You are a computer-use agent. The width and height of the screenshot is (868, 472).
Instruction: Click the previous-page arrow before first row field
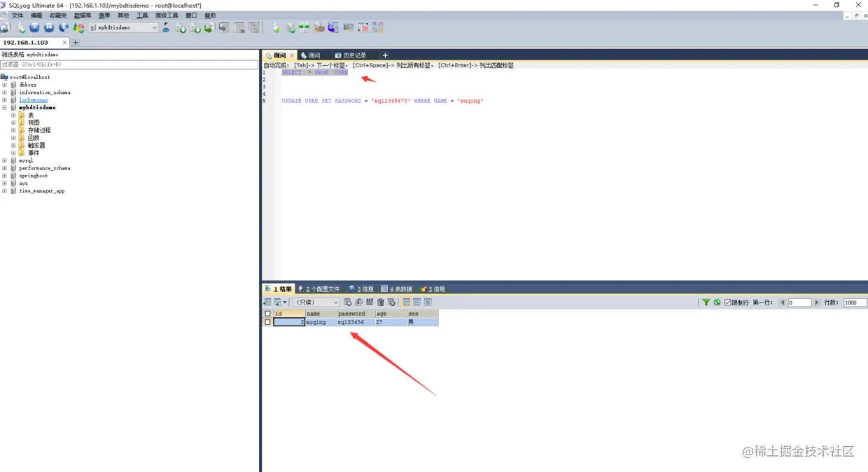click(783, 303)
